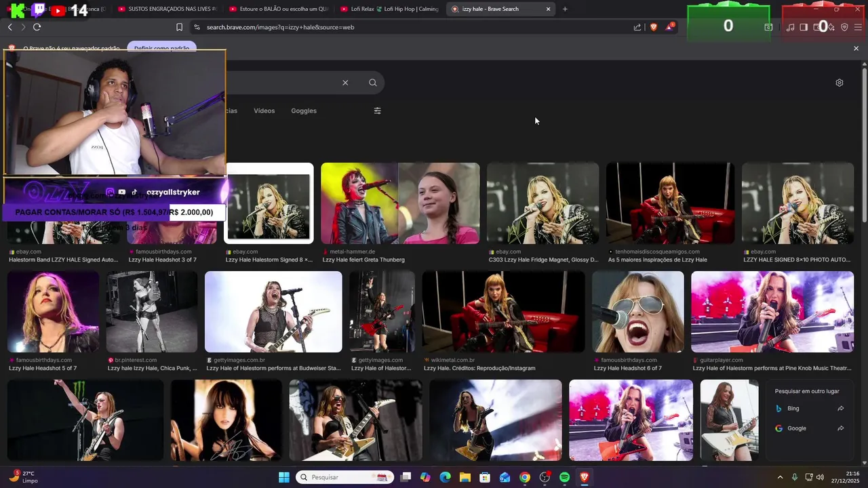Open site settings icon beside the URL

[x=197, y=27]
